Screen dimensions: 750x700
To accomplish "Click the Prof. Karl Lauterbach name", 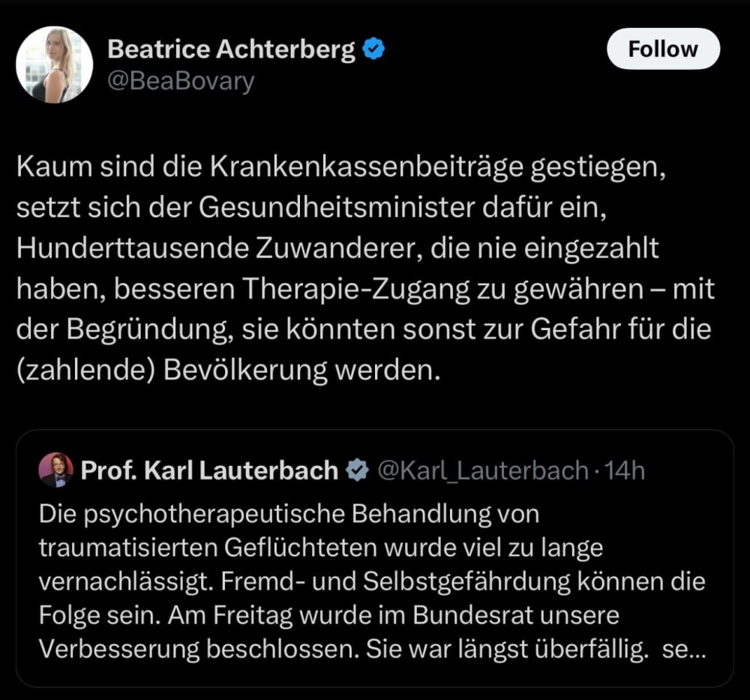I will (x=209, y=470).
